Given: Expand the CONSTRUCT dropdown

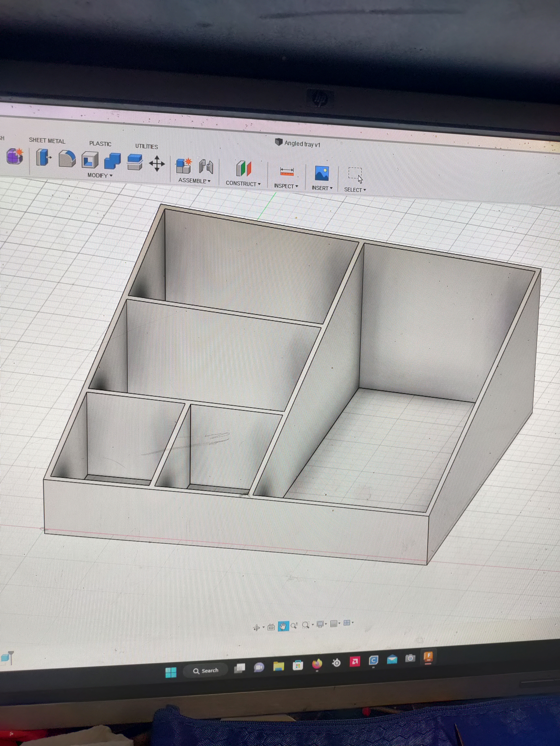Looking at the screenshot, I should pos(243,183).
